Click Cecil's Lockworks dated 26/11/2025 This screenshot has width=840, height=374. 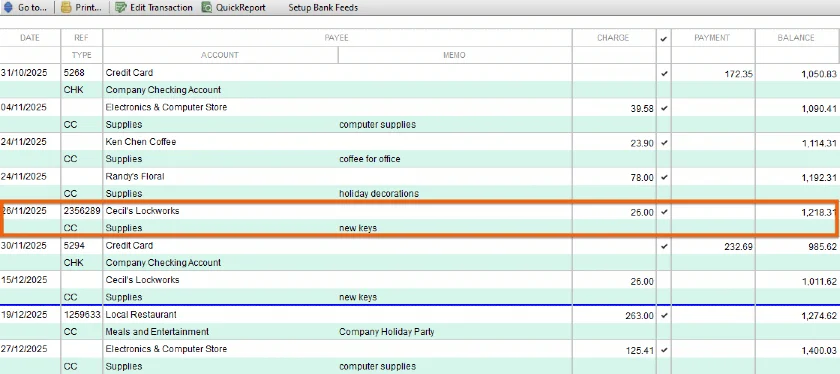pyautogui.click(x=142, y=211)
